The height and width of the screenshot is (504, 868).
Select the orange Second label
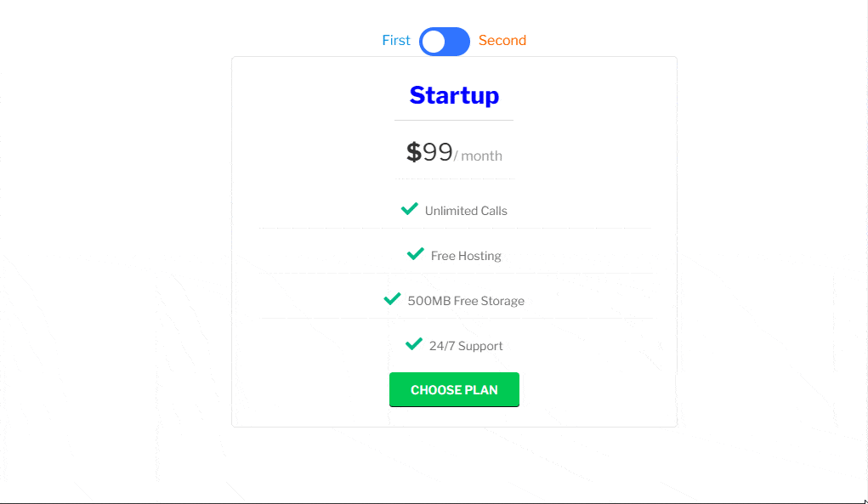point(502,41)
